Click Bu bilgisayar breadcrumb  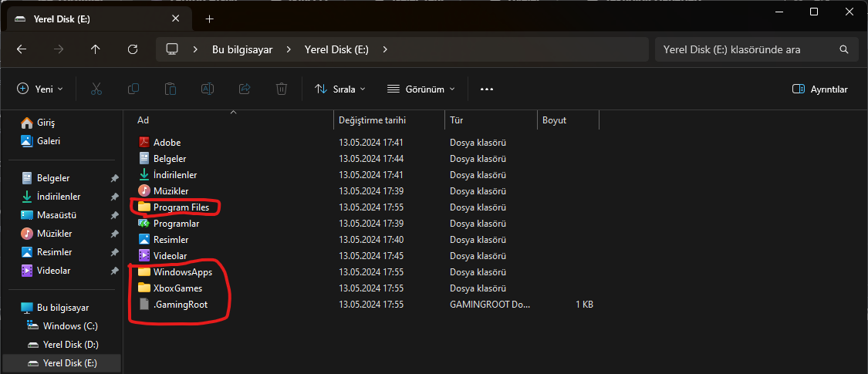tap(242, 49)
